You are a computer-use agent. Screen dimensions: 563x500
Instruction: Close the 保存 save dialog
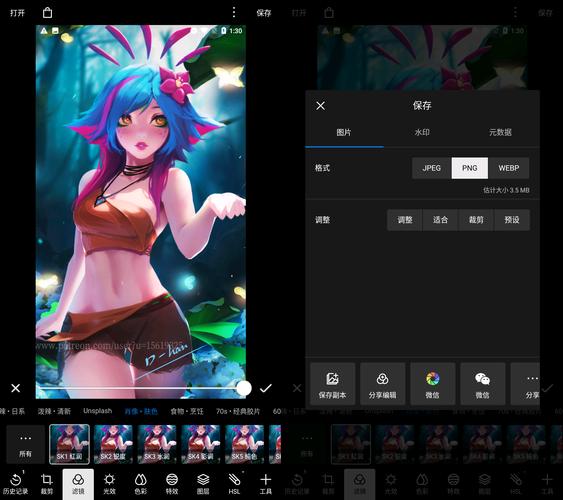pyautogui.click(x=320, y=106)
